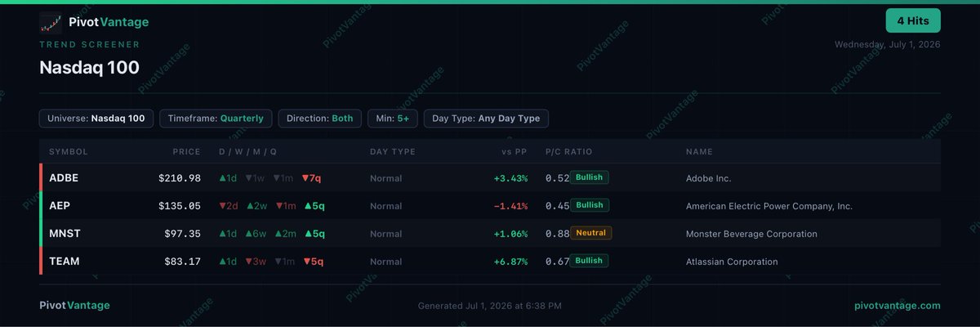Click the Bullish badge in AEP row

click(x=590, y=205)
